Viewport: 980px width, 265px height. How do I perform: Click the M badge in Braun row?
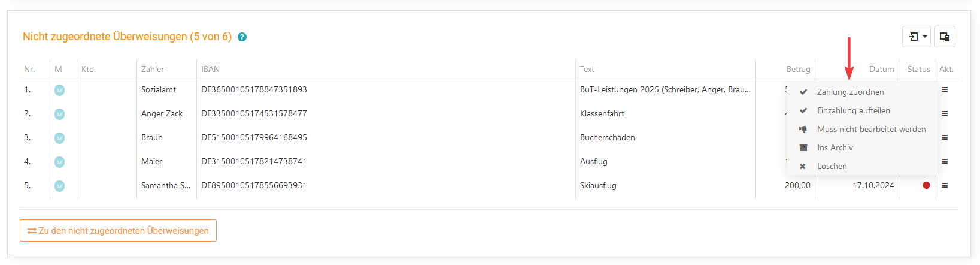[x=59, y=138]
